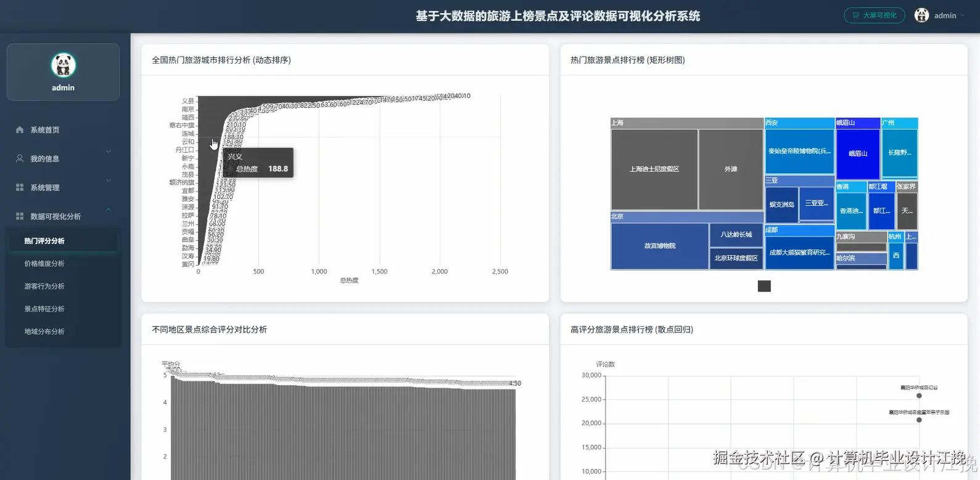Click 南京 label on city ranking axis

(x=187, y=109)
